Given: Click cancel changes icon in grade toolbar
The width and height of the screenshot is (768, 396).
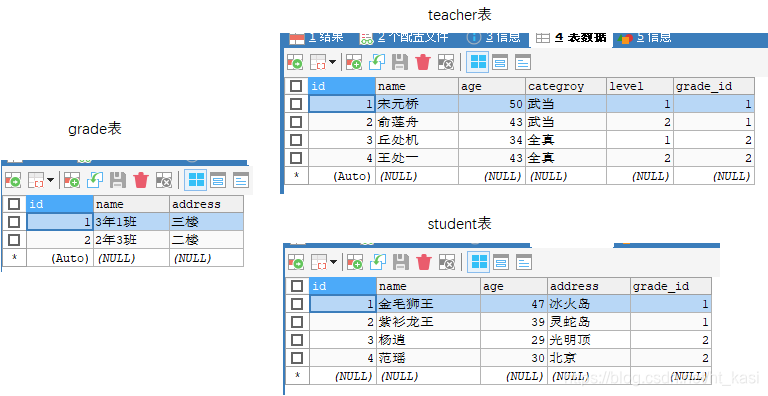Looking at the screenshot, I should click(164, 180).
